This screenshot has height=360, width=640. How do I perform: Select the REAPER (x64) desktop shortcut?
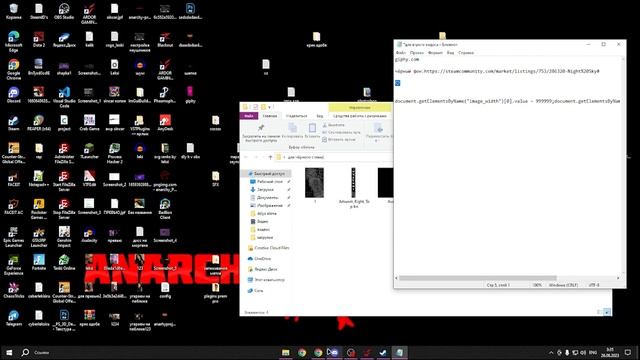(x=39, y=122)
